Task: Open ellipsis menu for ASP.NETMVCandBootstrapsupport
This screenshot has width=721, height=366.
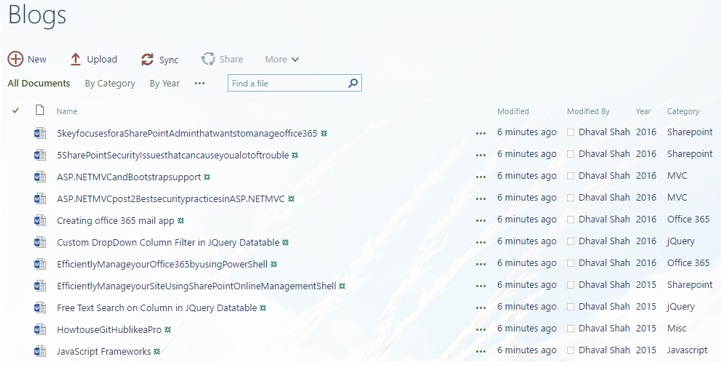Action: (x=481, y=177)
